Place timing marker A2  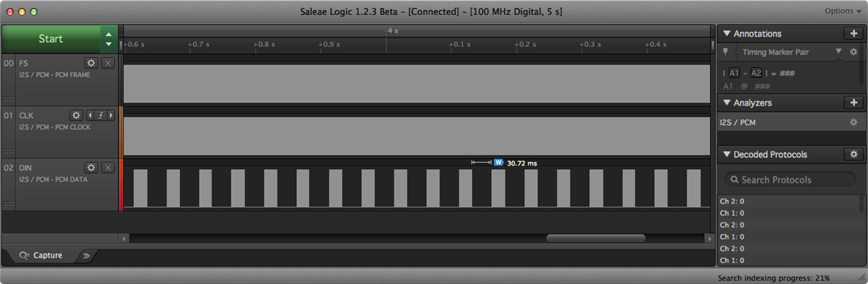click(x=756, y=73)
